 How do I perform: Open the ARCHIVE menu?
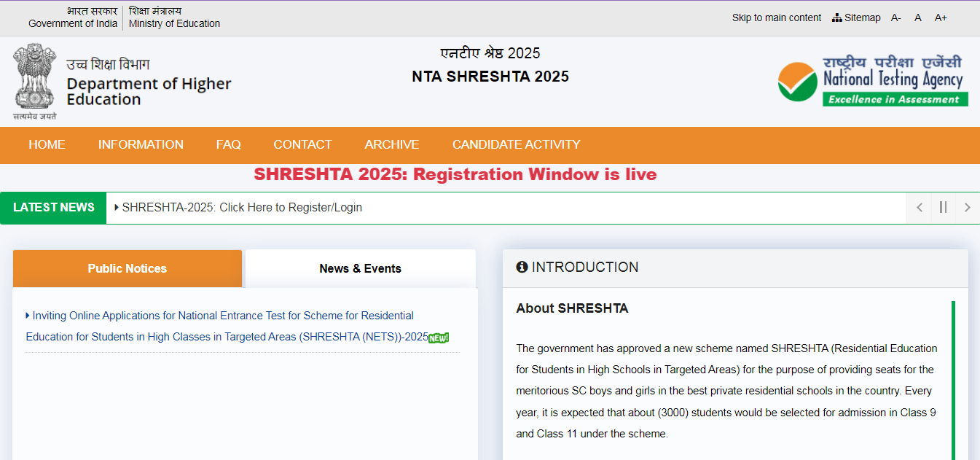point(391,144)
